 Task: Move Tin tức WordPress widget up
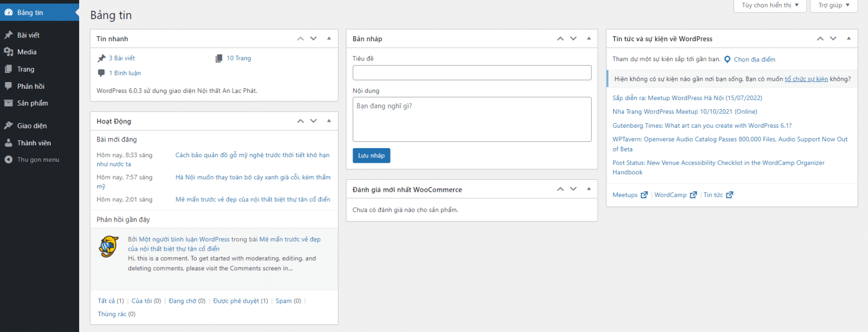[x=820, y=38]
